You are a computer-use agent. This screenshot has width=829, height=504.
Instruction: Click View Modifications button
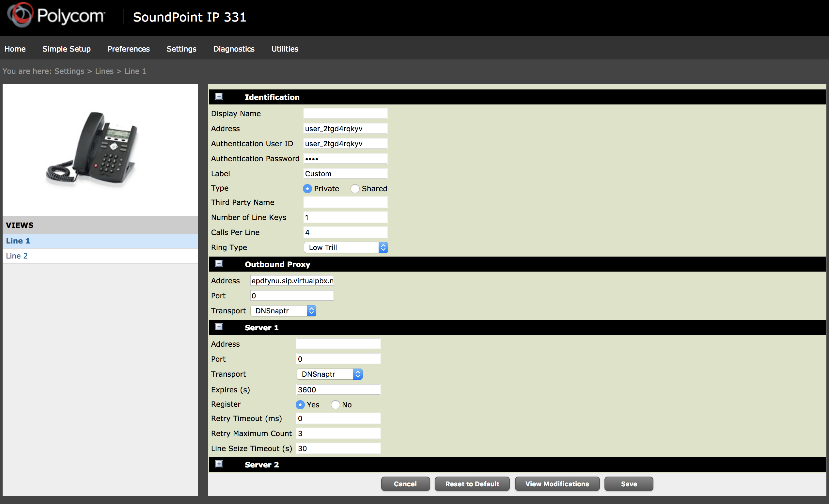pyautogui.click(x=557, y=484)
